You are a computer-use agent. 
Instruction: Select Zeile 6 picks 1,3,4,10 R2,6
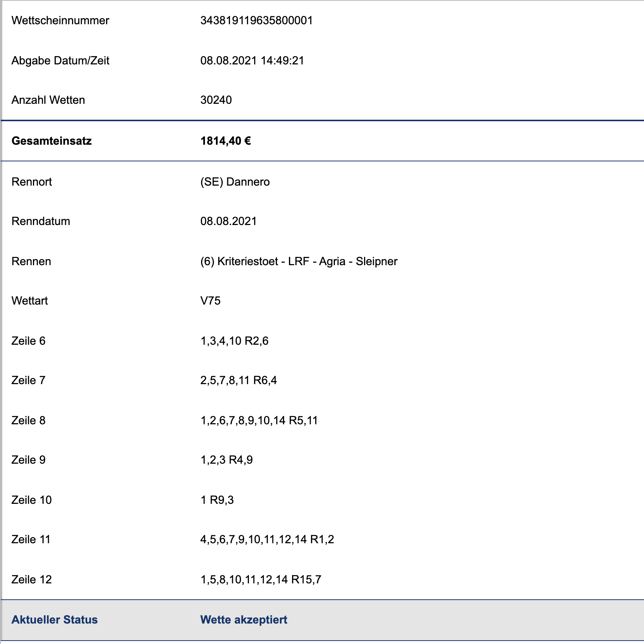coord(234,341)
